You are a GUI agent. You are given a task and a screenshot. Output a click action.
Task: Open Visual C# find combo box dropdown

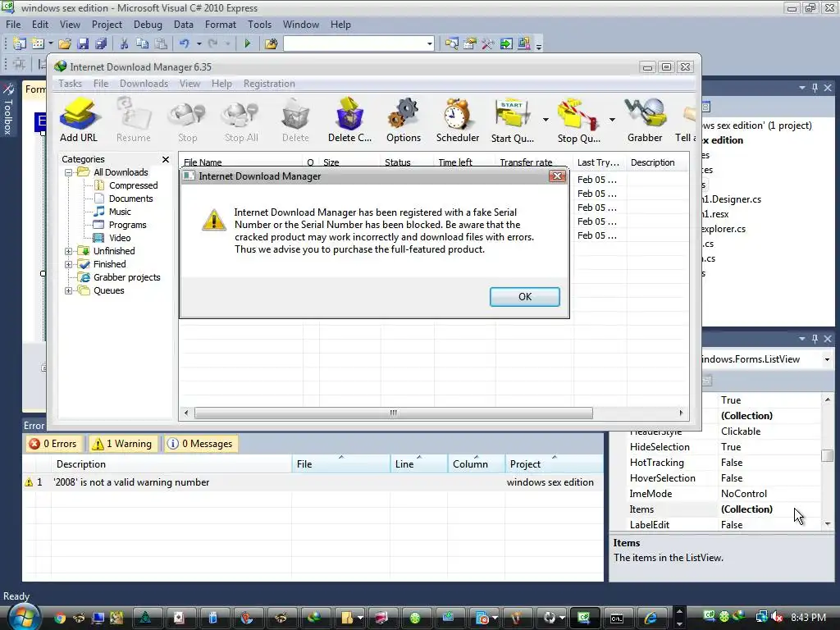[430, 44]
